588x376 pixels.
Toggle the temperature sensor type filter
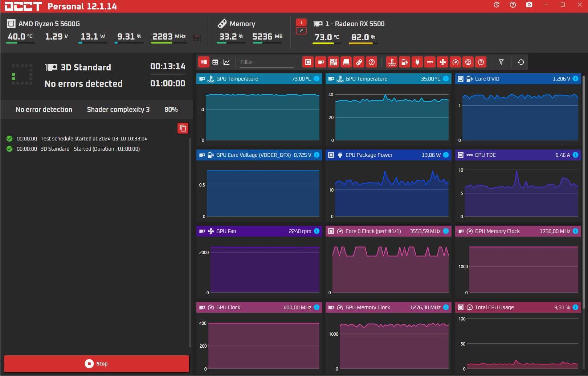click(392, 62)
